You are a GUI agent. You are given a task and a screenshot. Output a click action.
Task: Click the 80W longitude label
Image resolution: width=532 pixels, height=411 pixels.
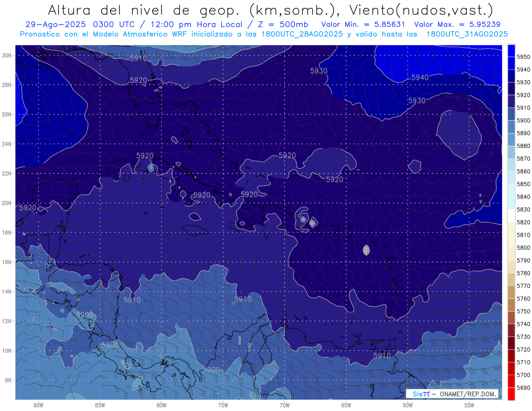coord(161,405)
